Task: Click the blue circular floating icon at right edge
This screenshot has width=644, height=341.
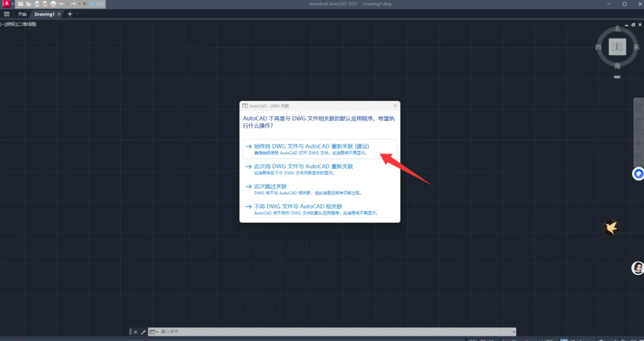Action: point(638,174)
